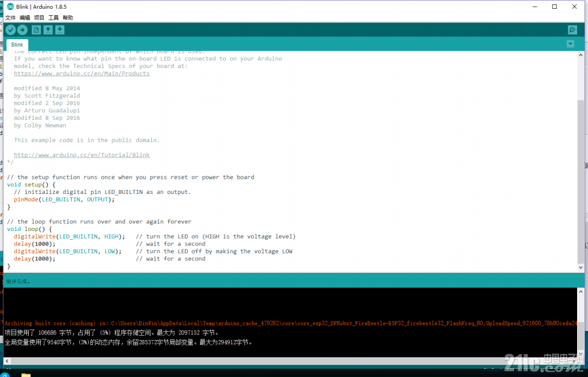Image resolution: width=588 pixels, height=377 pixels.
Task: Click the Verify sketch checkmark button
Action: 10,30
